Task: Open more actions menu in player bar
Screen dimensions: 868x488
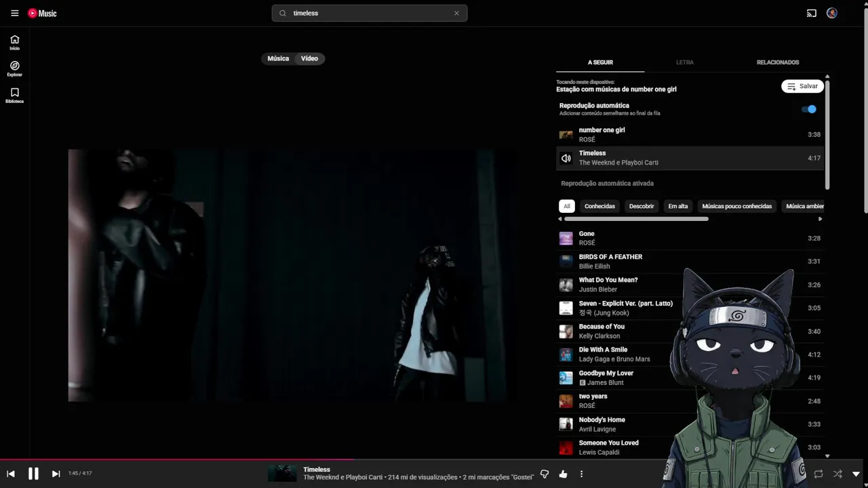Action: 581,474
